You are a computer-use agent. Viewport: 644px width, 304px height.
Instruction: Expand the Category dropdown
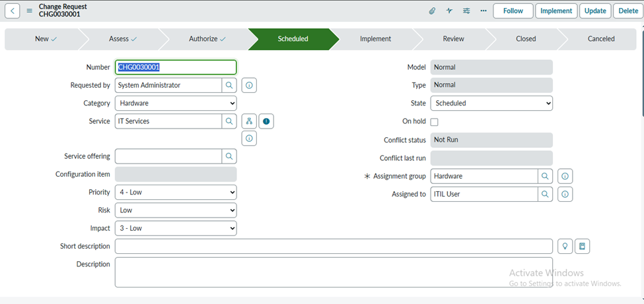point(176,104)
